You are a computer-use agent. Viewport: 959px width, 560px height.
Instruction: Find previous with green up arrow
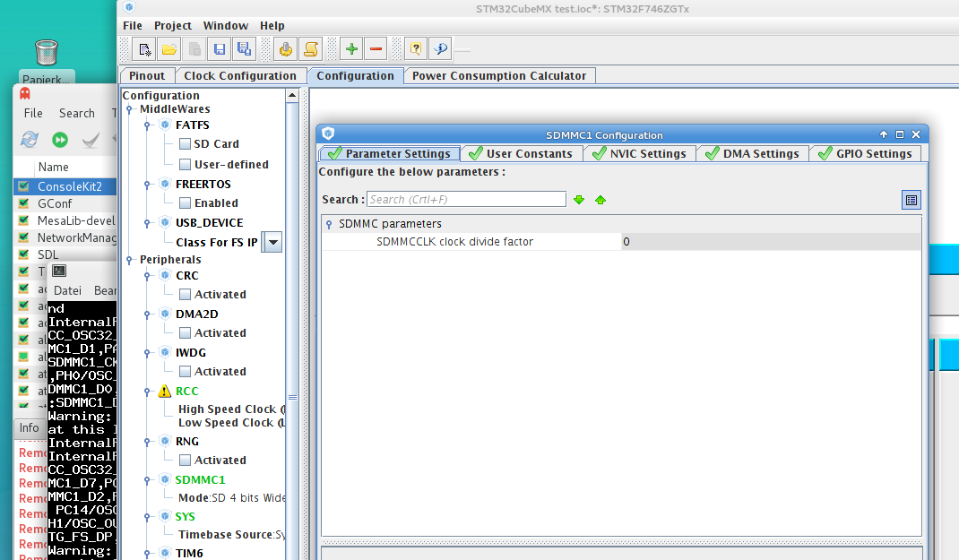coord(600,199)
